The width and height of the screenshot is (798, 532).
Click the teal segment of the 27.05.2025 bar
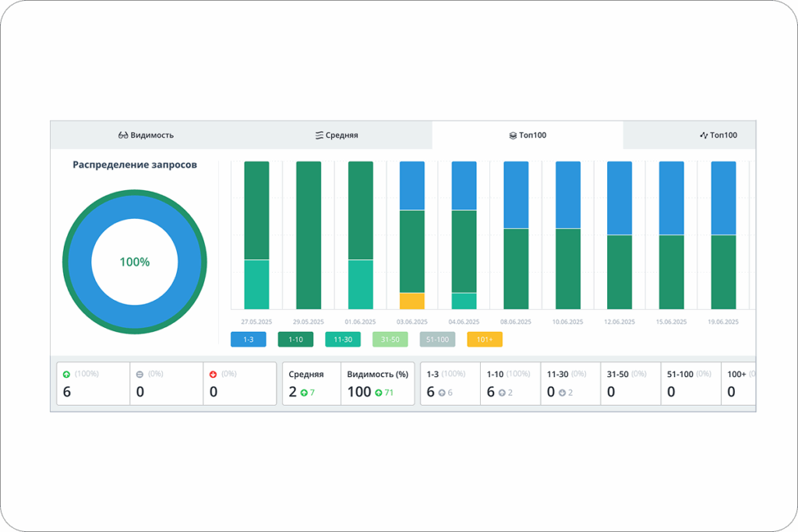(256, 285)
